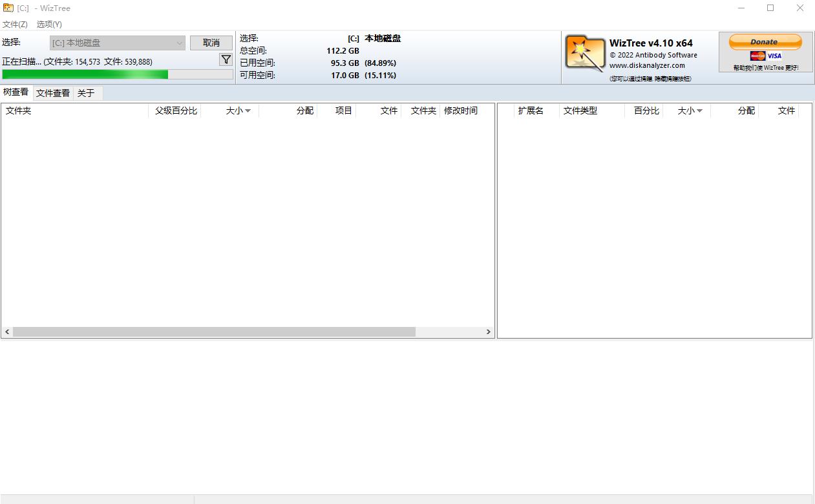Click the WizTree wizard logo icon

(585, 53)
